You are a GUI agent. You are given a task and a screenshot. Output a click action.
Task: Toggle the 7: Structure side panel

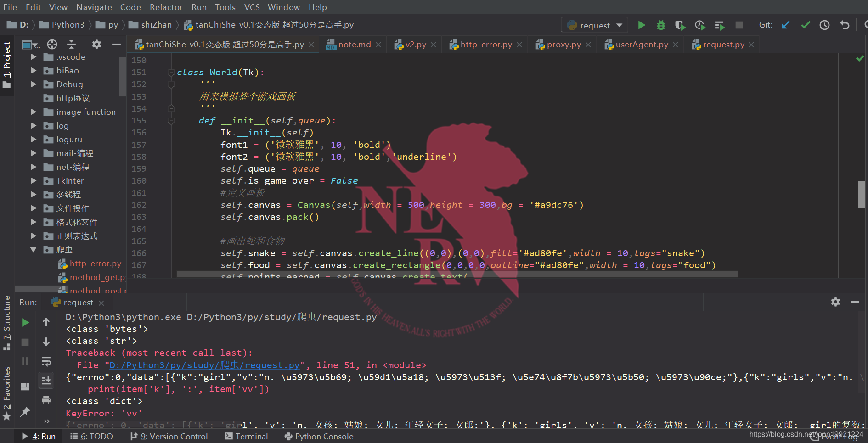click(7, 323)
